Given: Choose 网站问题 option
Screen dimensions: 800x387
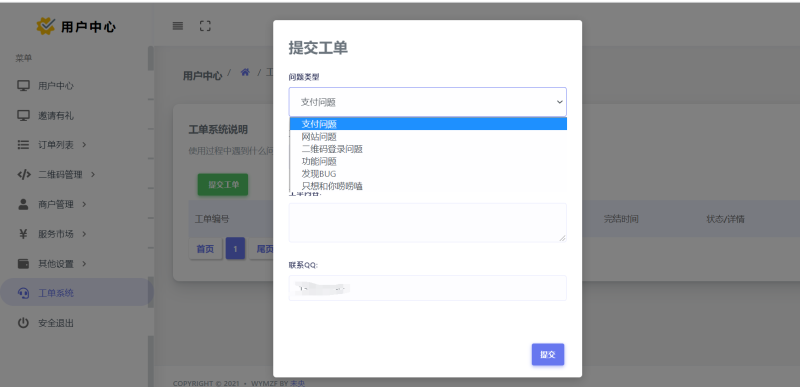Looking at the screenshot, I should click(429, 137).
